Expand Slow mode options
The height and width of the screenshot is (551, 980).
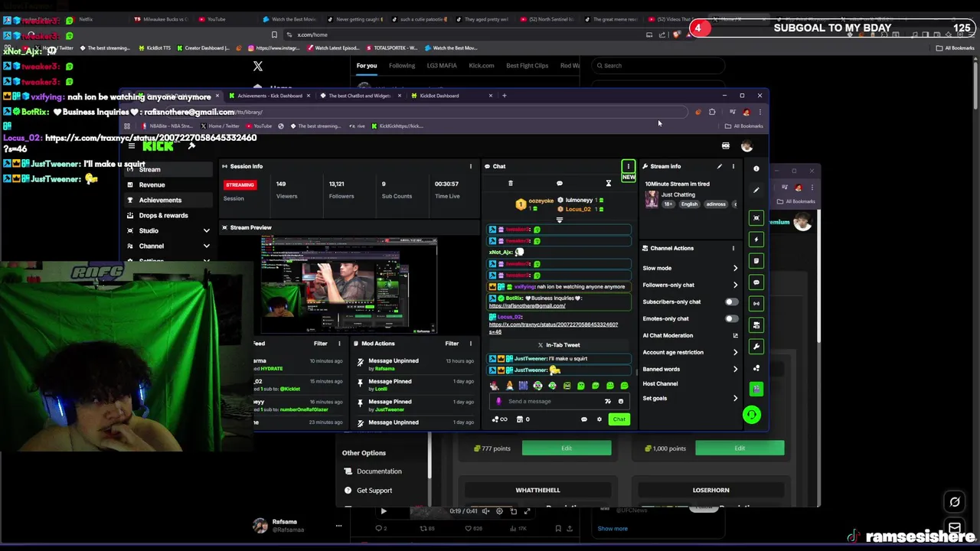pyautogui.click(x=736, y=268)
